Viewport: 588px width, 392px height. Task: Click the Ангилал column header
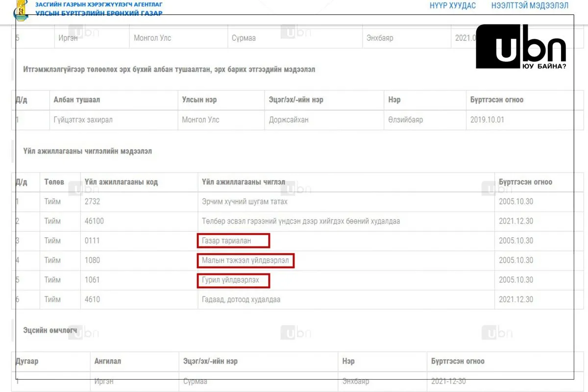tap(108, 361)
